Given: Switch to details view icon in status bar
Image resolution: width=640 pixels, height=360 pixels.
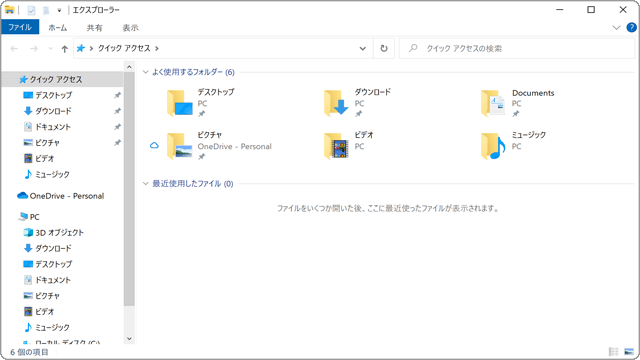Looking at the screenshot, I should pyautogui.click(x=613, y=351).
